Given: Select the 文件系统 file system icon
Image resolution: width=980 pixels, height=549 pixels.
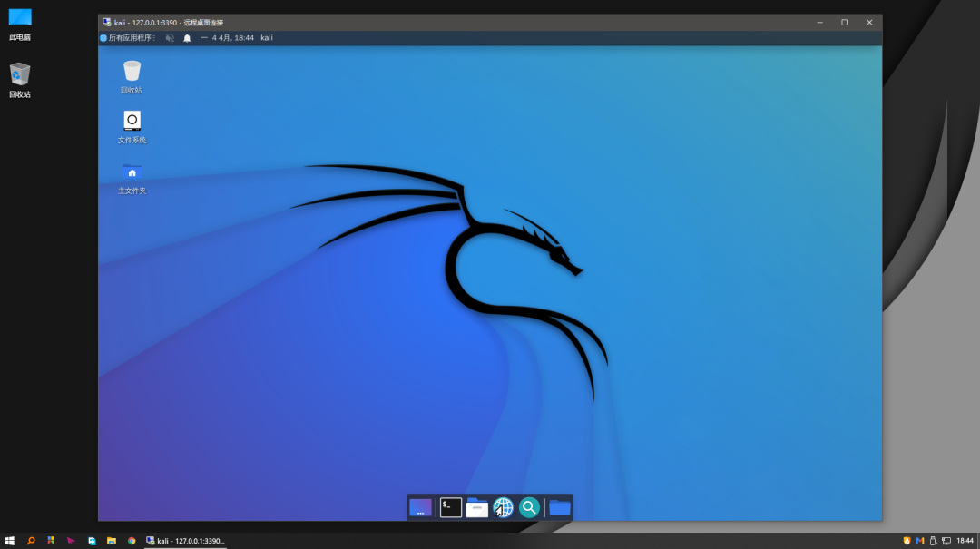Looking at the screenshot, I should (132, 127).
